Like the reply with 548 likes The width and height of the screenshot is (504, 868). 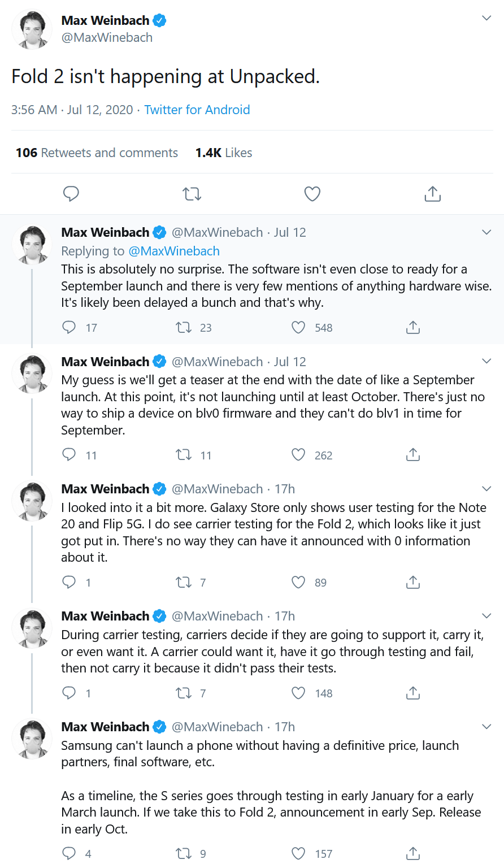point(298,327)
